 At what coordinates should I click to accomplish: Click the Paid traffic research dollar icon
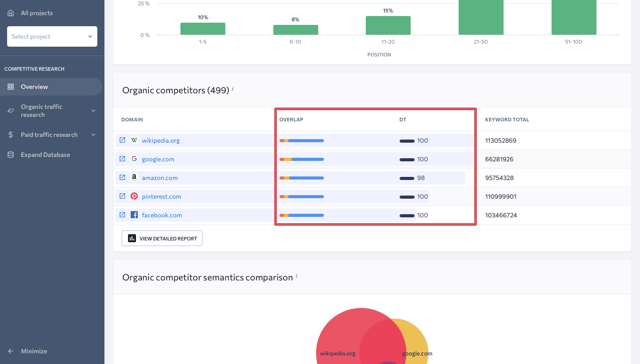(x=11, y=135)
